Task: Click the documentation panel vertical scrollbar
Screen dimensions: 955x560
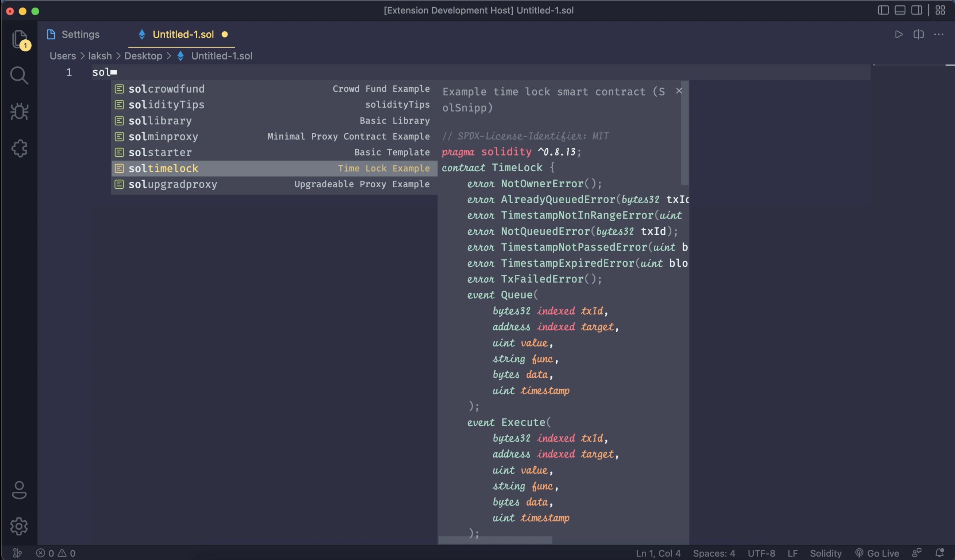Action: [684, 133]
